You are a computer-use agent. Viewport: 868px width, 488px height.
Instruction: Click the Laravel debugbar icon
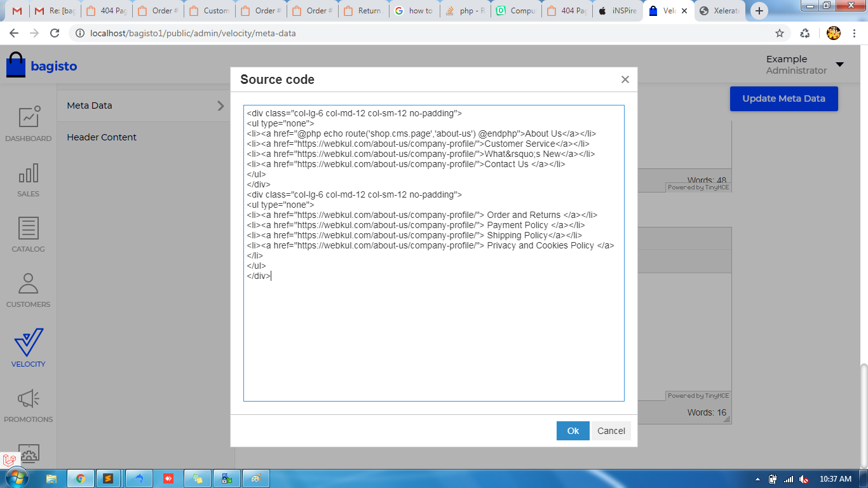click(10, 460)
